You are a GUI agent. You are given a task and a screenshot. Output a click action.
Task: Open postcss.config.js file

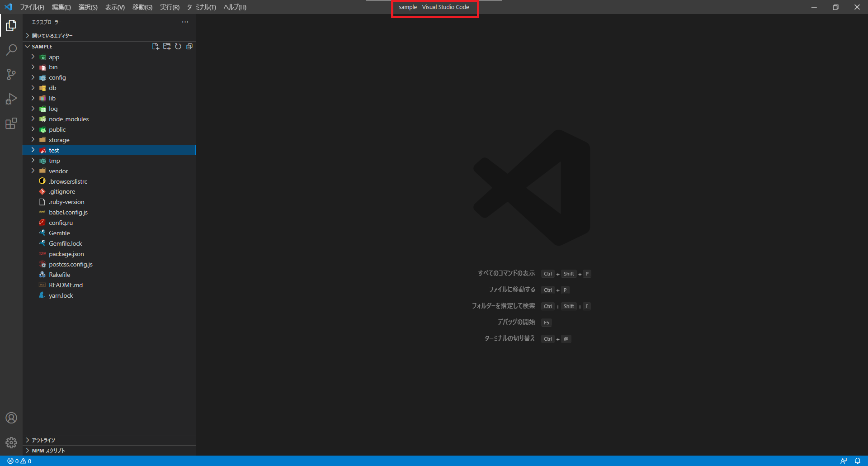109,264
